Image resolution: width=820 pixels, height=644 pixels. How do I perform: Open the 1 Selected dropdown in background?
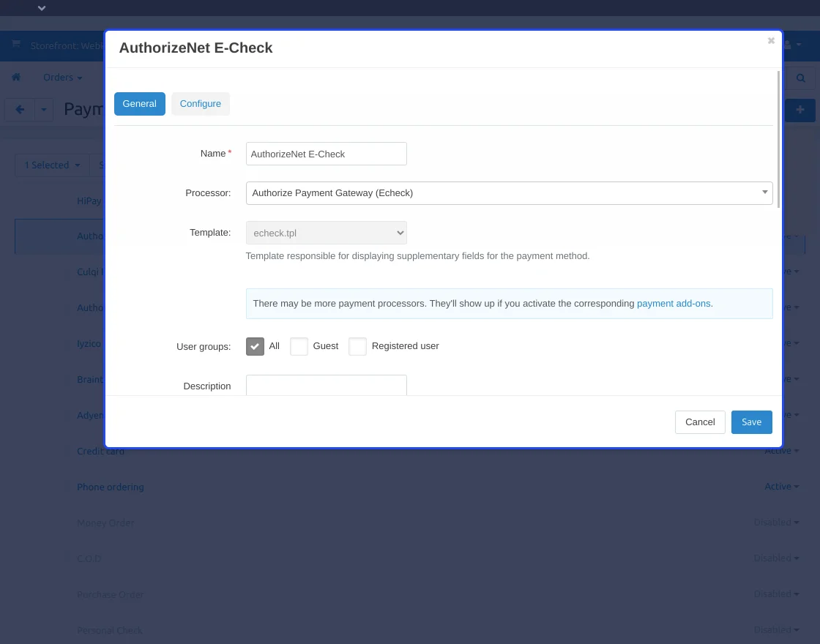(52, 165)
